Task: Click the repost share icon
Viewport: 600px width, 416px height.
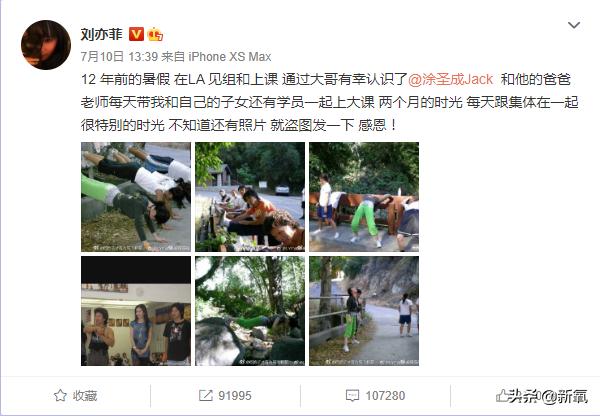Action: click(x=205, y=395)
